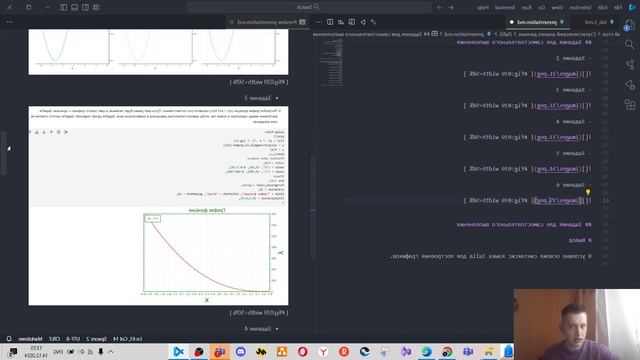Click the lightbulb code action icon
Image resolution: width=640 pixels, height=360 pixels.
tap(588, 192)
